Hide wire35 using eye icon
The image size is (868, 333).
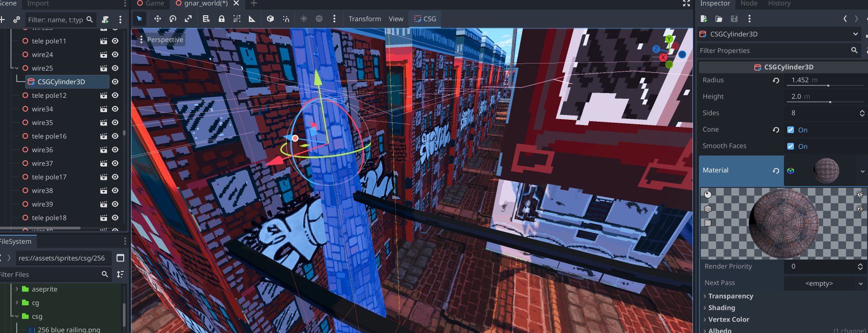point(115,123)
